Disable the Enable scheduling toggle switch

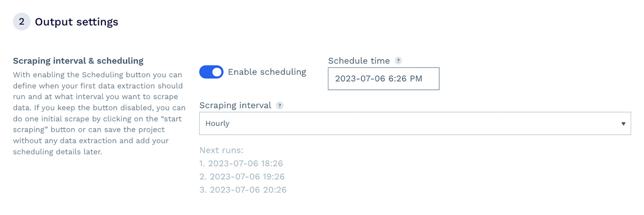211,72
